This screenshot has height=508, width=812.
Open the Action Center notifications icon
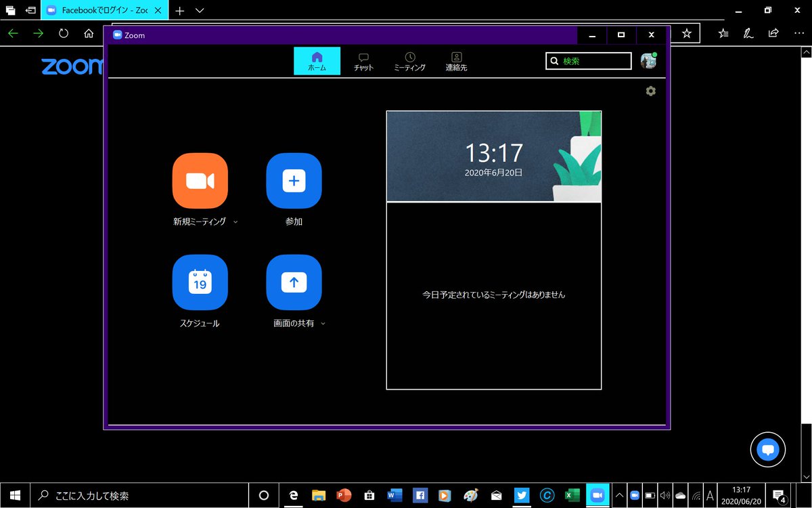[x=779, y=495]
